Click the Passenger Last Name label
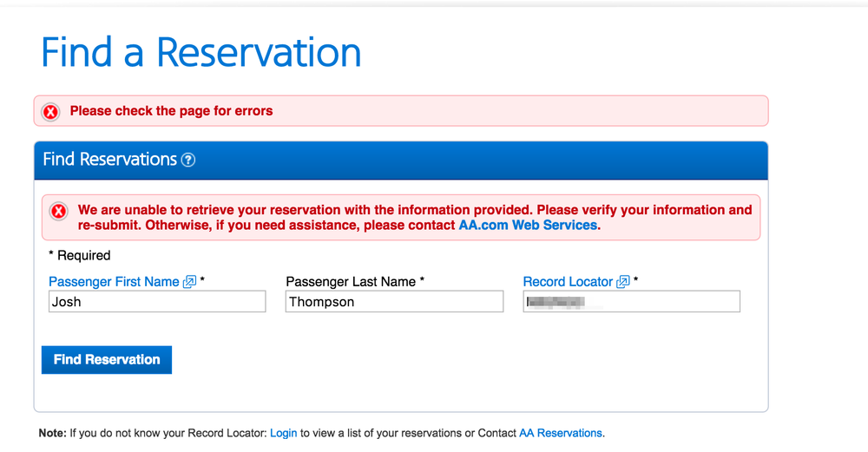This screenshot has height=452, width=868. pos(351,282)
